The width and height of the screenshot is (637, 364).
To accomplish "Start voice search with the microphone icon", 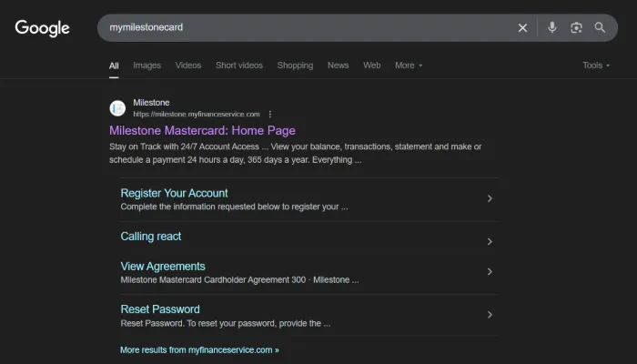I will tap(551, 27).
